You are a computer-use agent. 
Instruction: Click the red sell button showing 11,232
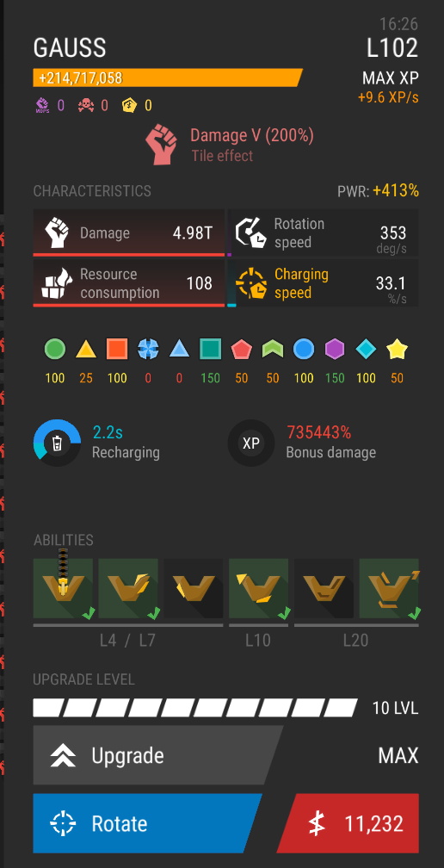coord(348,823)
